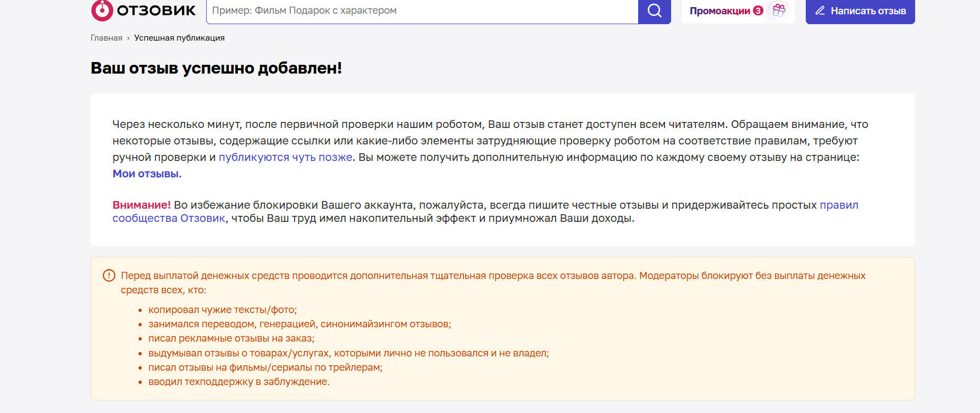Click the Отзовик logo
Screen dimensions: 980x413
143,10
